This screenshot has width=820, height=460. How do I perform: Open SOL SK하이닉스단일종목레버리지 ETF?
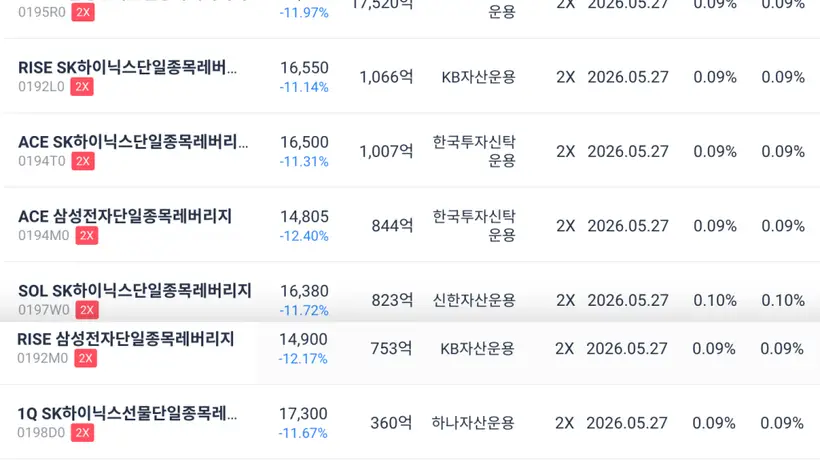coord(134,291)
